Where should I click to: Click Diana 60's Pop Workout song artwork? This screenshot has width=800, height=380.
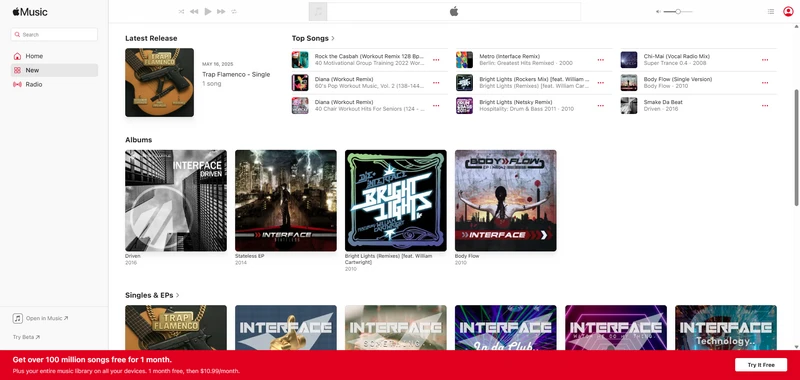tap(300, 83)
